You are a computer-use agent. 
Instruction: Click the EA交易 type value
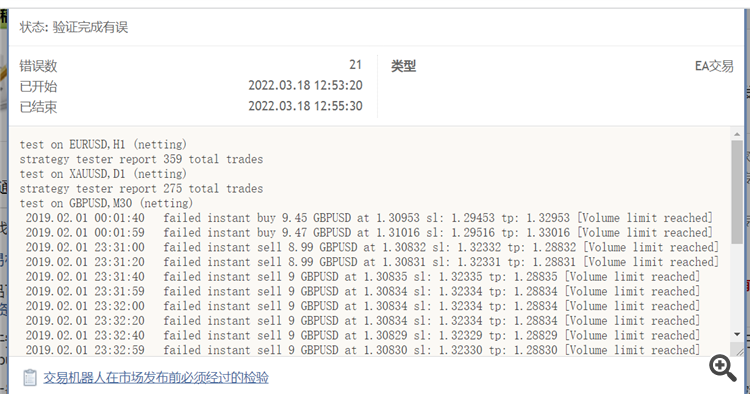[x=714, y=66]
